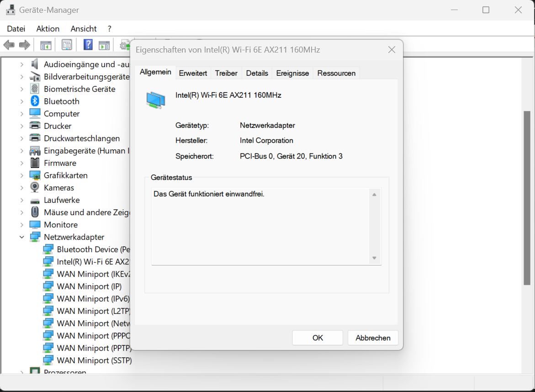Expand the Monitore tree node

[22, 224]
